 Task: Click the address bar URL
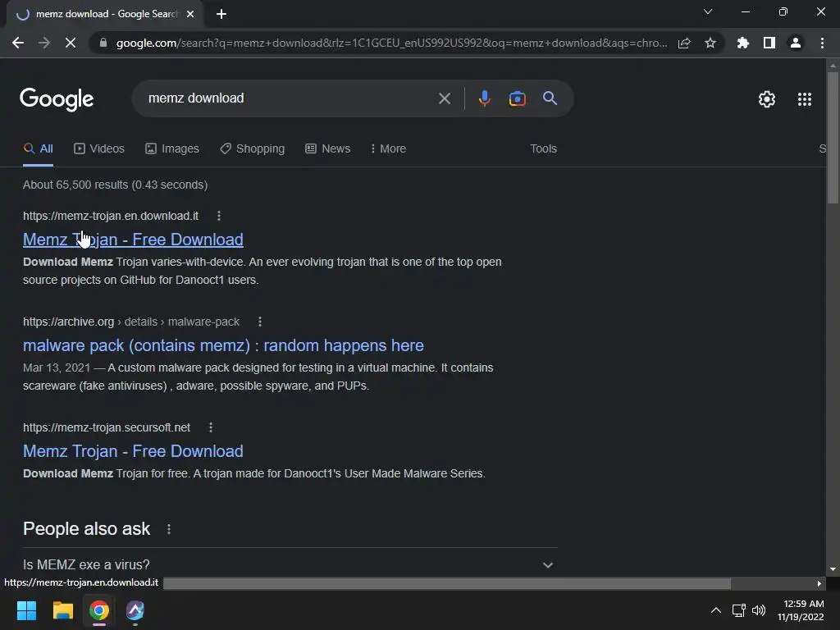coord(391,43)
